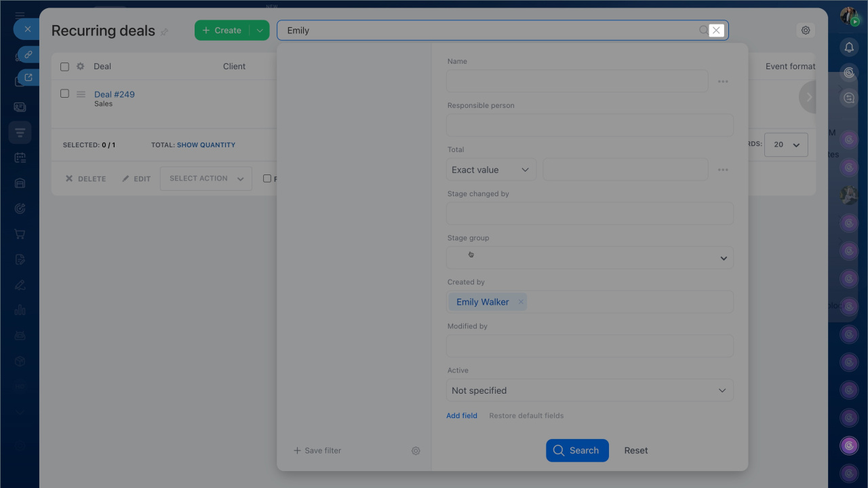The width and height of the screenshot is (868, 488).
Task: Open the Name field options ellipsis
Action: pos(723,81)
